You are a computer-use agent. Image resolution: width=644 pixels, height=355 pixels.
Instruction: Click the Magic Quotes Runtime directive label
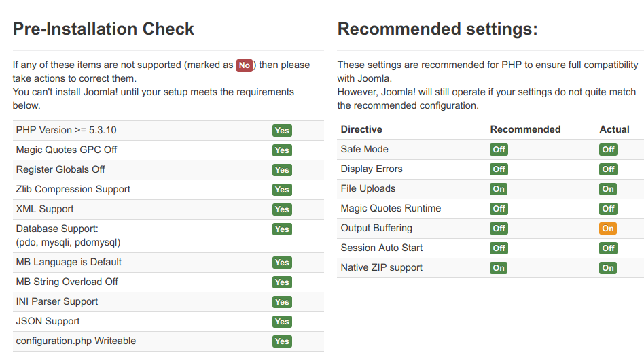click(x=391, y=208)
